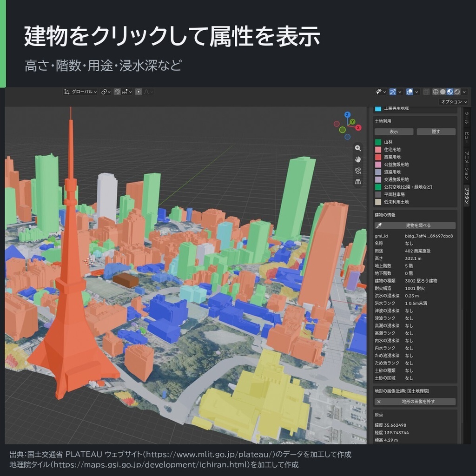Image resolution: width=476 pixels, height=476 pixels.
Task: Click the negative Z axis circle on the gizmo
Action: (x=348, y=137)
